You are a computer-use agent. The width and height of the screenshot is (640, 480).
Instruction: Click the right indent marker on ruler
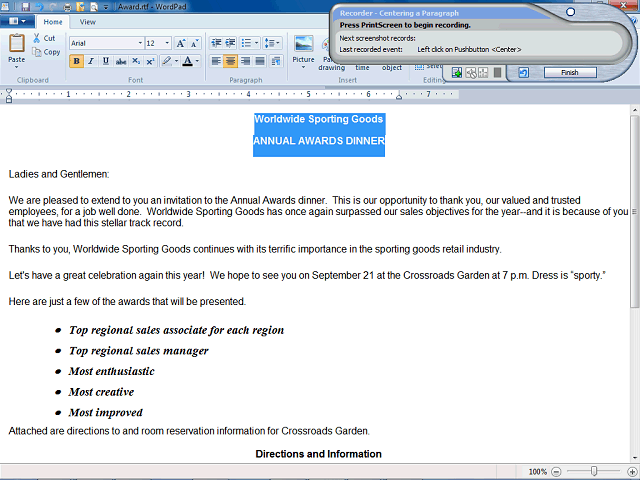(399, 97)
